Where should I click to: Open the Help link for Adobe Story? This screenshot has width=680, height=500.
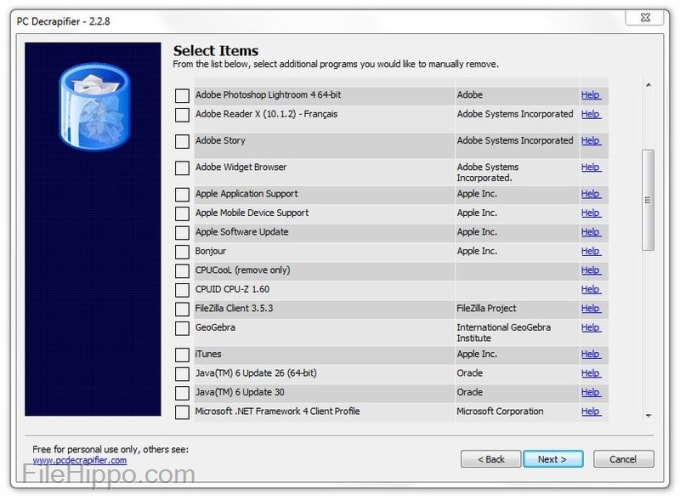pos(590,141)
